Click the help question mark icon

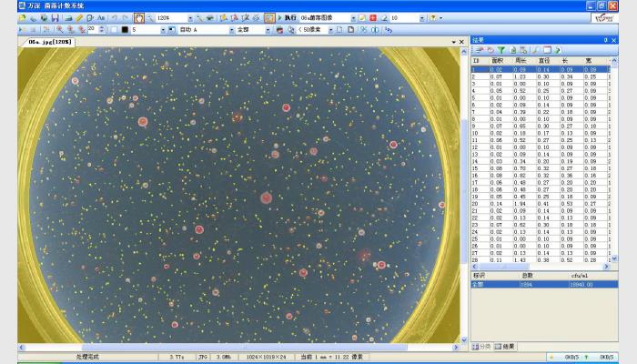pyautogui.click(x=433, y=17)
